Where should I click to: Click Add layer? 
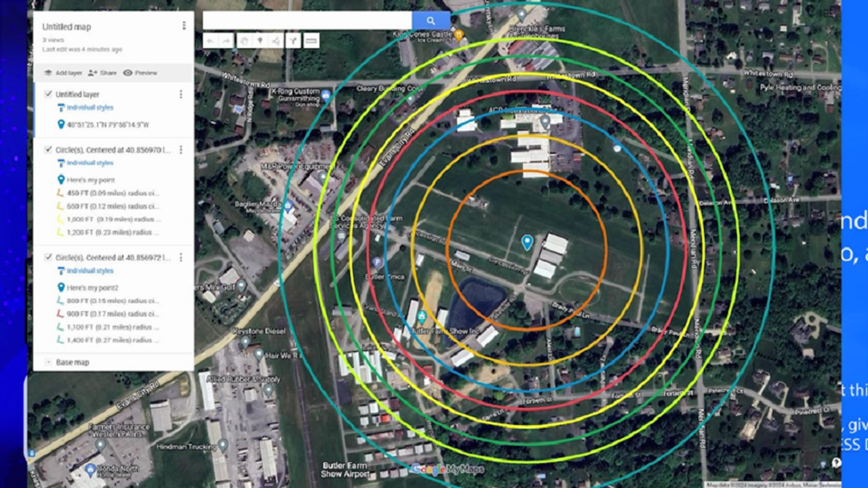tap(63, 73)
